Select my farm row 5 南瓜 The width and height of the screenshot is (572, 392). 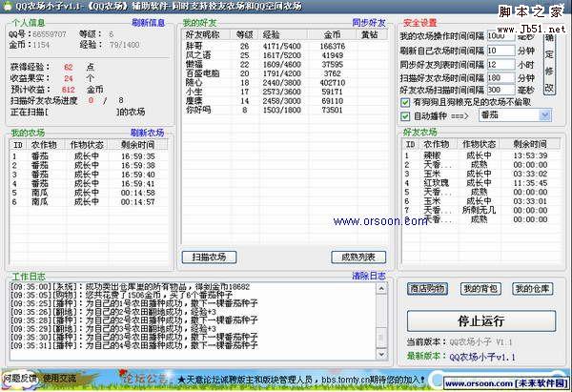89,193
